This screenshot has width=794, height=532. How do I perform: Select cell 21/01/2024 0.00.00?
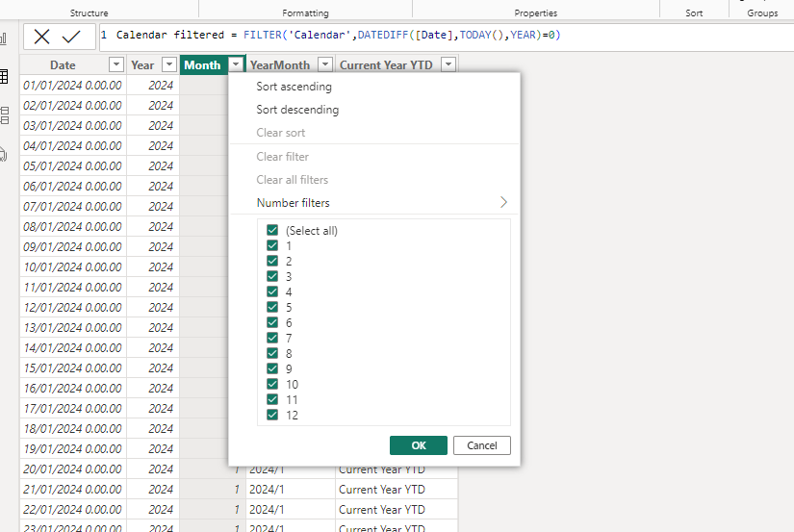[x=73, y=490]
